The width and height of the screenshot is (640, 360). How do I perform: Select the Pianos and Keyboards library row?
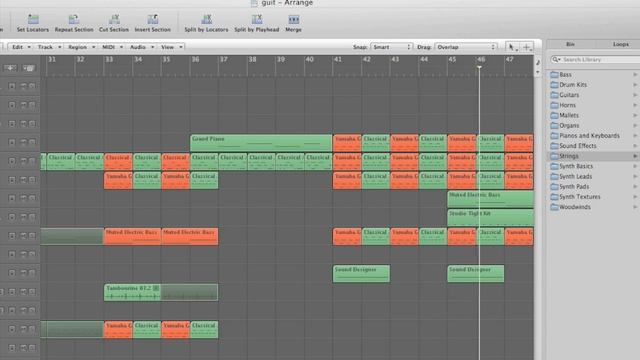593,136
